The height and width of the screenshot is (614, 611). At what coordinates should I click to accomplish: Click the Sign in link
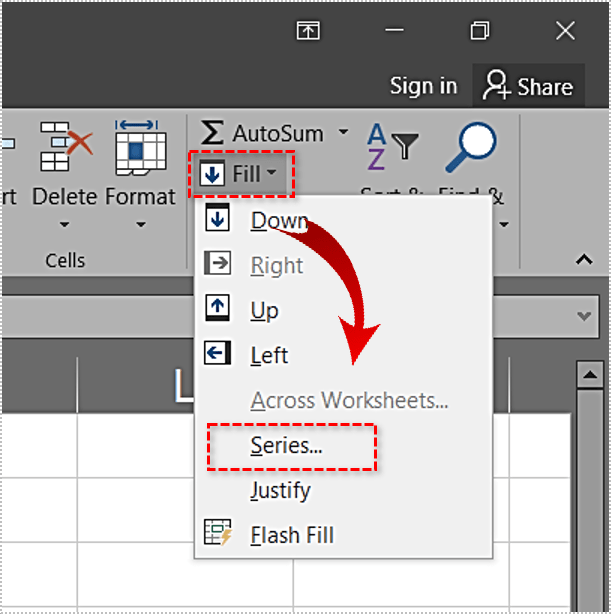pyautogui.click(x=423, y=86)
